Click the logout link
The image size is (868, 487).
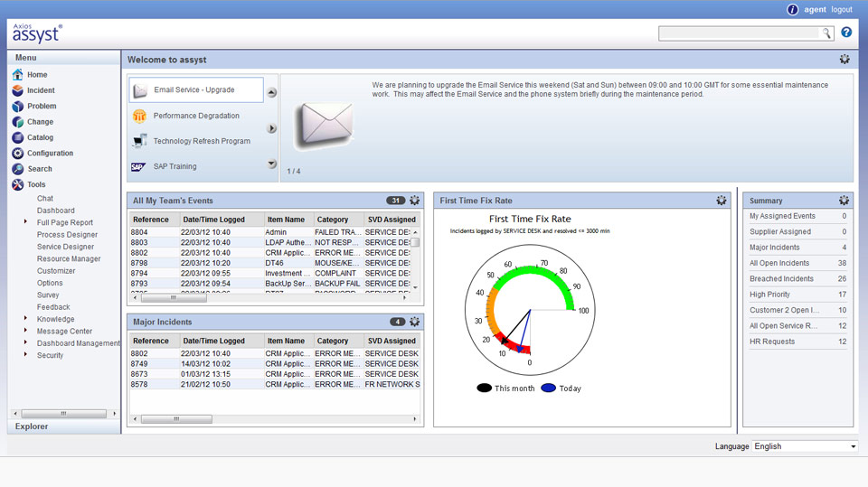pyautogui.click(x=841, y=9)
